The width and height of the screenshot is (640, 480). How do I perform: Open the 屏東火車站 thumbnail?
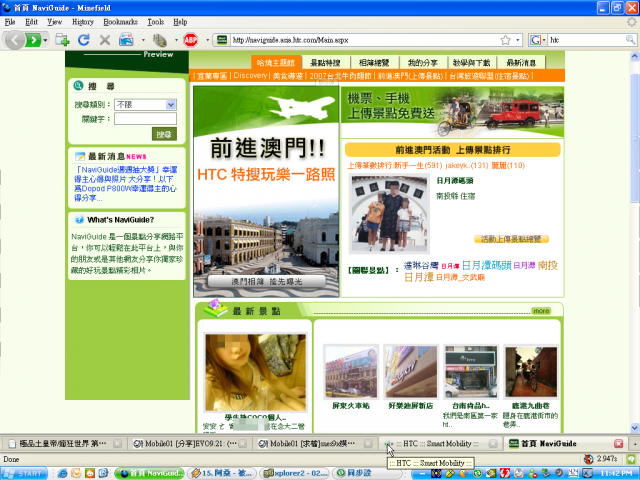pyautogui.click(x=351, y=372)
